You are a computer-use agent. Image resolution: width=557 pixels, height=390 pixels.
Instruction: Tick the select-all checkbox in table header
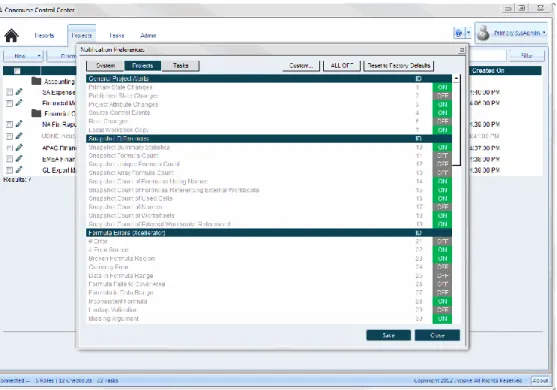17,71
